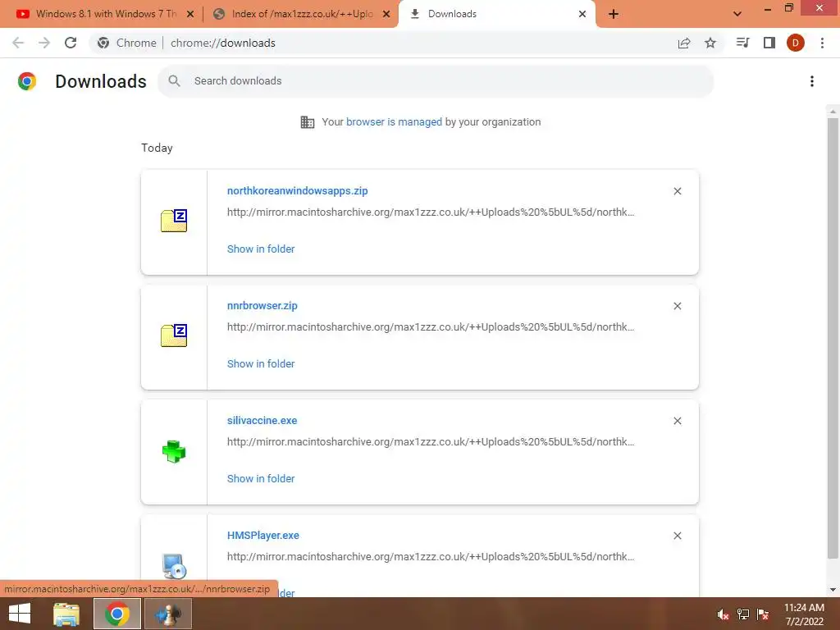Click the page vertical scrollbar
Viewport: 840px width, 630px height.
[833, 337]
